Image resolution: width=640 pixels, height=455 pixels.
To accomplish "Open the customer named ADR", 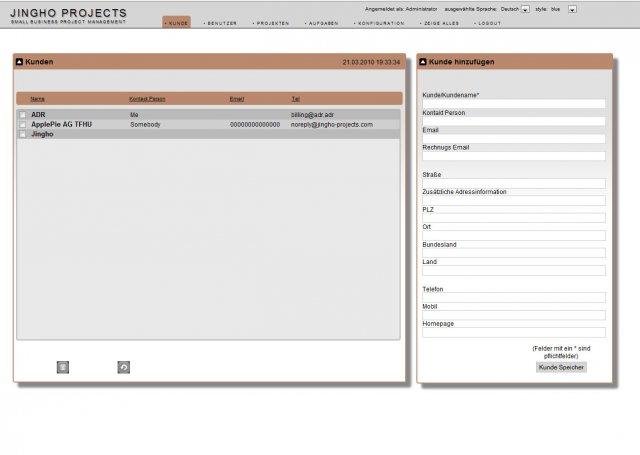I will pos(38,115).
